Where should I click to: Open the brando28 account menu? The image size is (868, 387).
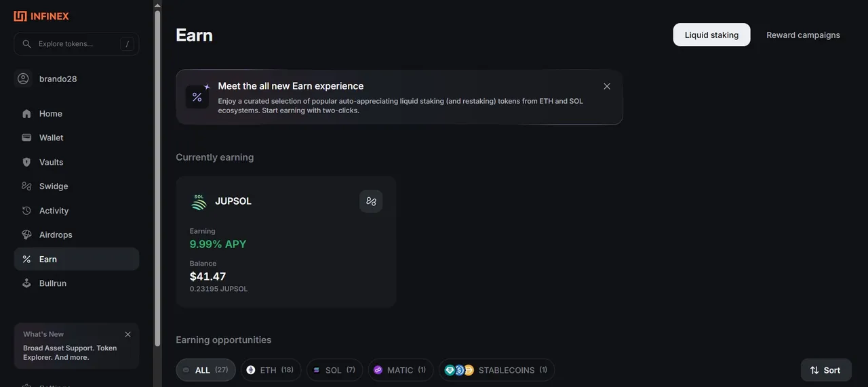77,79
